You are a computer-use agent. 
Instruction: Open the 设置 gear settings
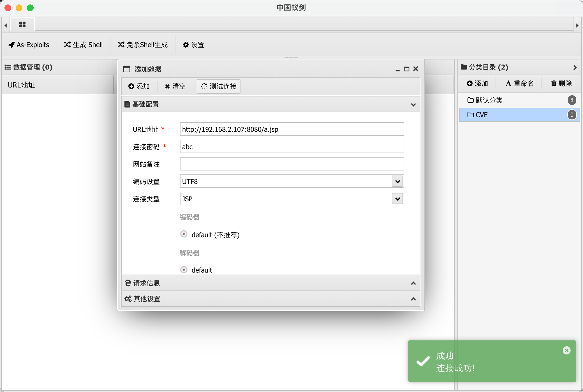click(193, 45)
